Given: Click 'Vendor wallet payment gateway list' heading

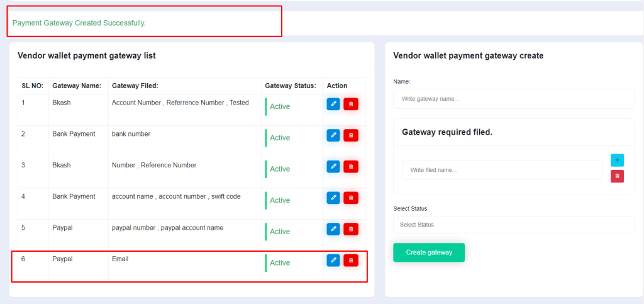Looking at the screenshot, I should pyautogui.click(x=87, y=56).
